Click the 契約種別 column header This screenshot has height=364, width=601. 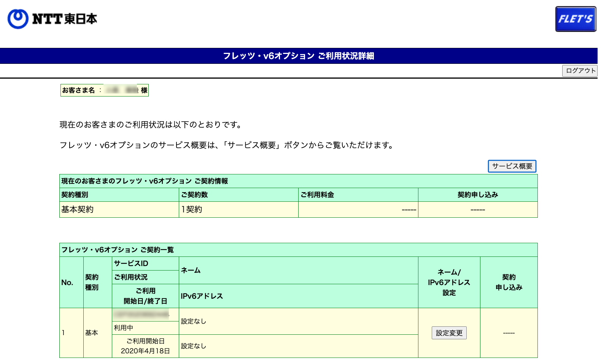(x=119, y=195)
